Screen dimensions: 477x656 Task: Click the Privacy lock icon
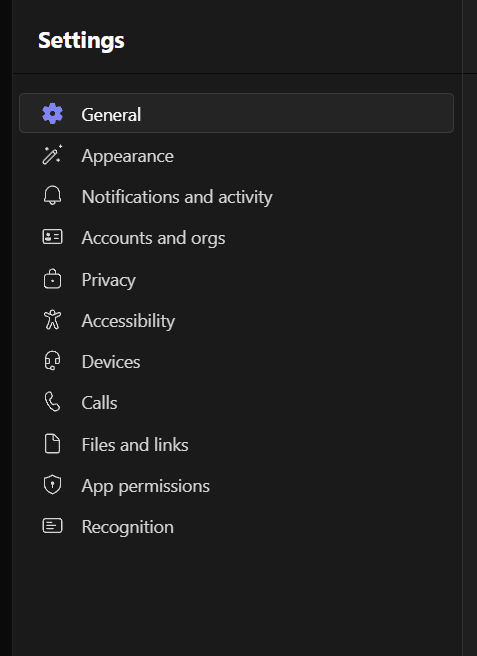coord(52,279)
